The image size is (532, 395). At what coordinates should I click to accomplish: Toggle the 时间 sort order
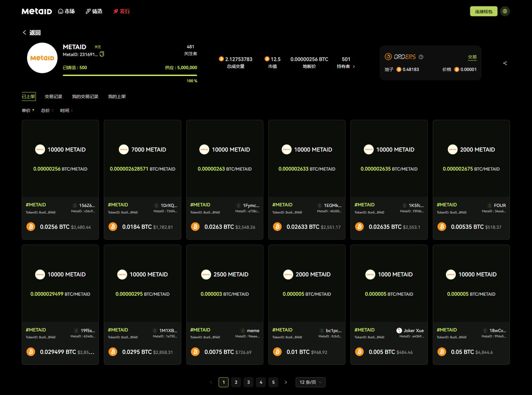pos(66,110)
